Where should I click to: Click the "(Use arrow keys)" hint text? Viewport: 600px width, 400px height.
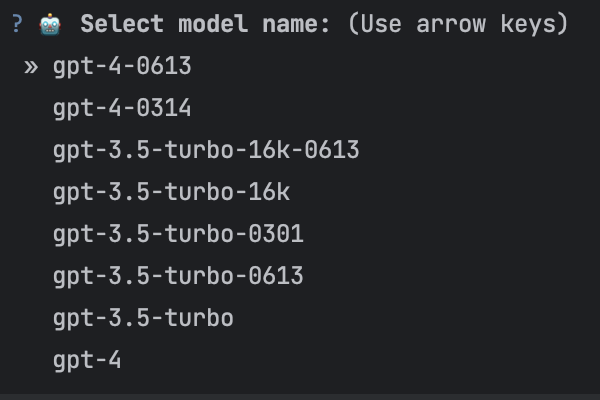click(x=458, y=24)
